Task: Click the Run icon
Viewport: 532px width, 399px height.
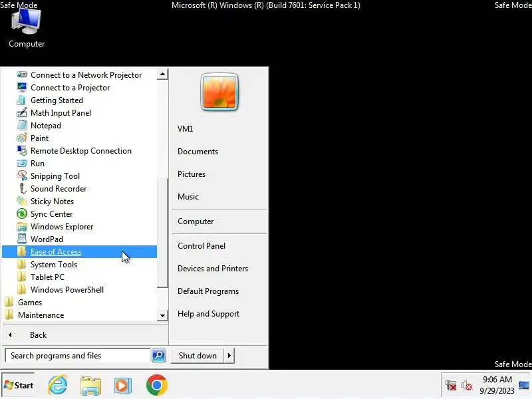Action: tap(22, 163)
